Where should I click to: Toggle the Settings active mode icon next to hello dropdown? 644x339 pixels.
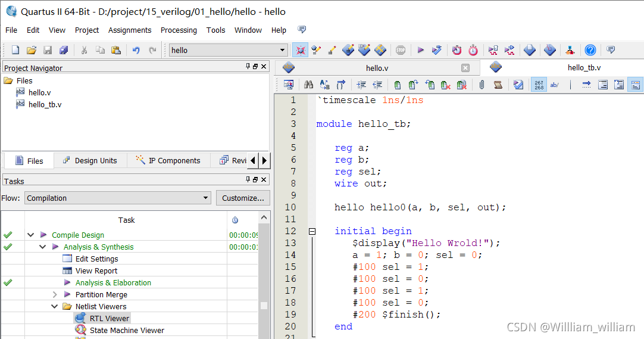pyautogui.click(x=301, y=50)
